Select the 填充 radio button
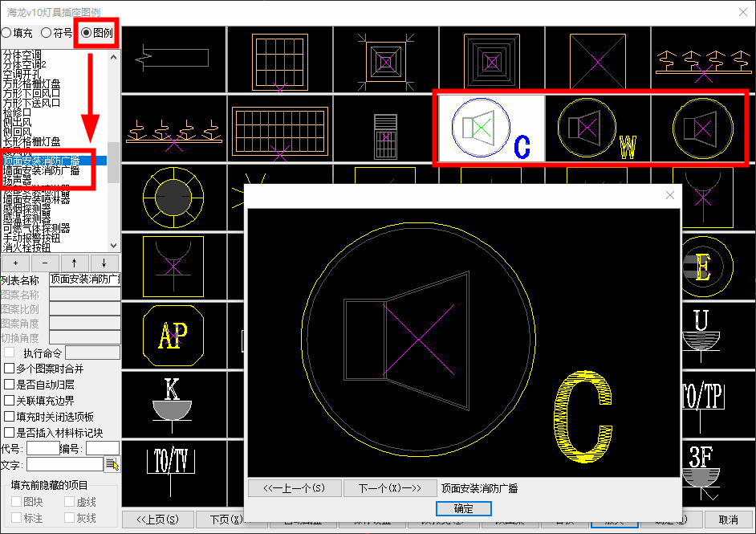 [6, 33]
